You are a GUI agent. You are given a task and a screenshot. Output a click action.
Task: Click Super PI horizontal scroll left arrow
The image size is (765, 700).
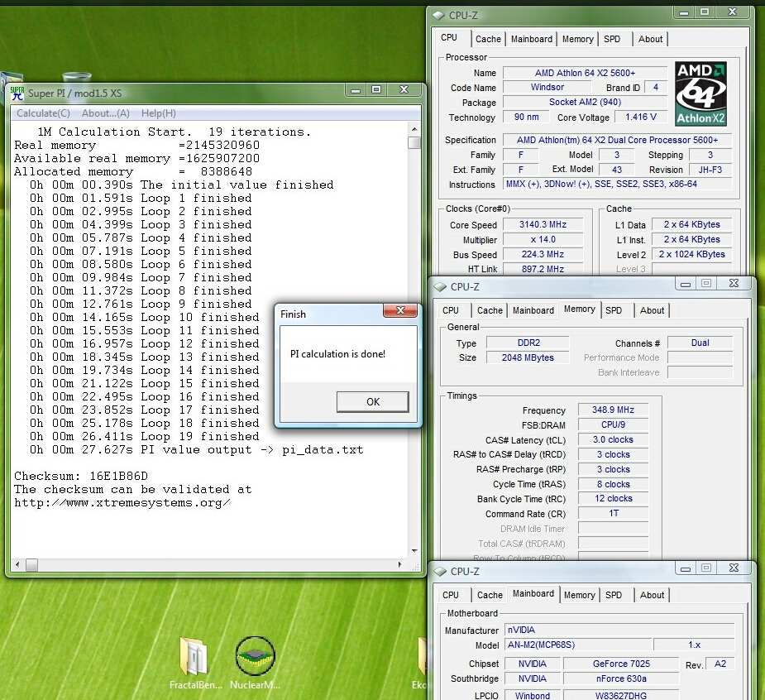point(17,565)
